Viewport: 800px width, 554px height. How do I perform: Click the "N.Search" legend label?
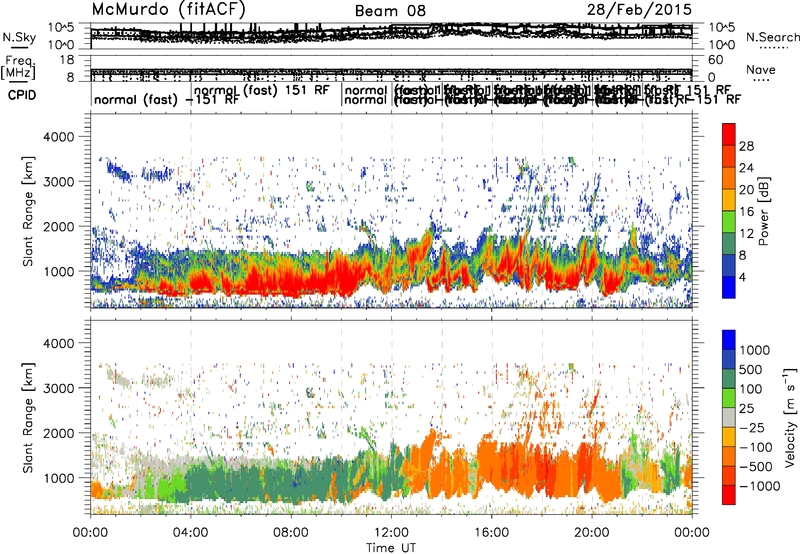773,37
